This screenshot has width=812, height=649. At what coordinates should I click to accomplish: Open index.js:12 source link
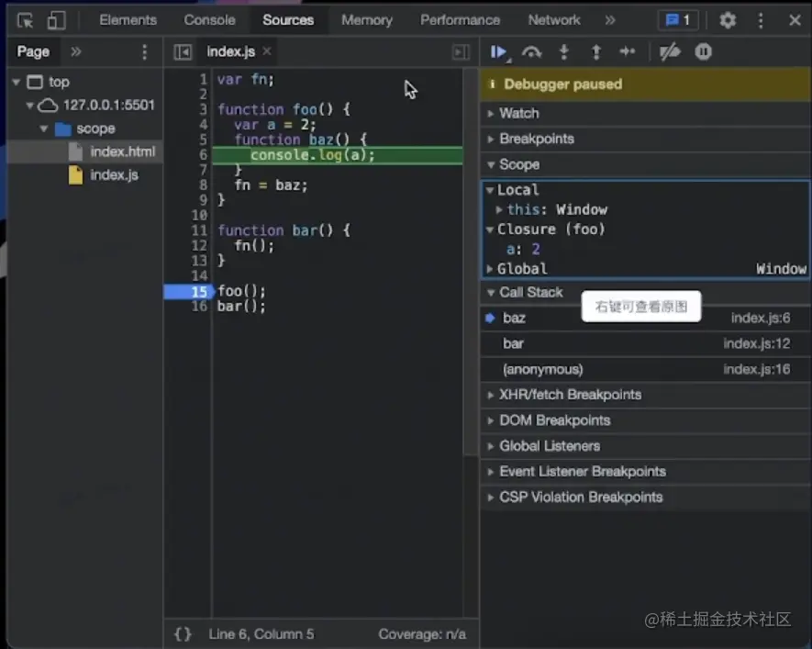tap(757, 344)
